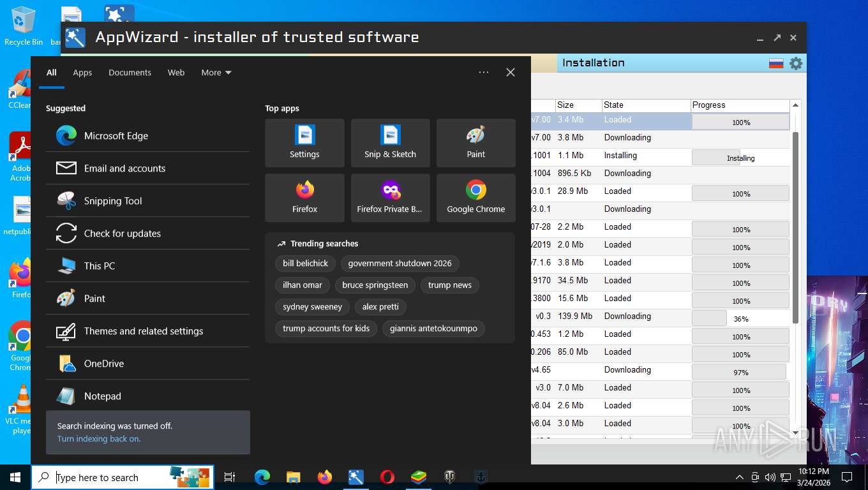Open Firefox Private Browsing tile
Screen dimensions: 868x490
click(390, 198)
